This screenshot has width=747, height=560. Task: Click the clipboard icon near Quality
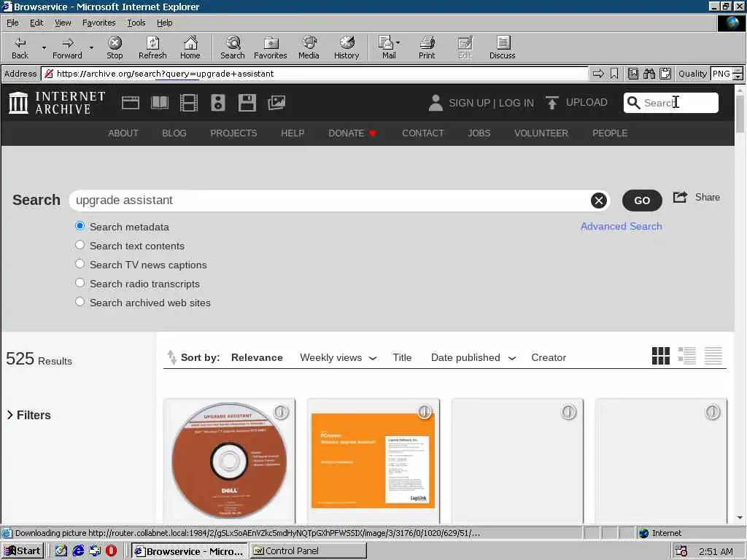pyautogui.click(x=665, y=74)
